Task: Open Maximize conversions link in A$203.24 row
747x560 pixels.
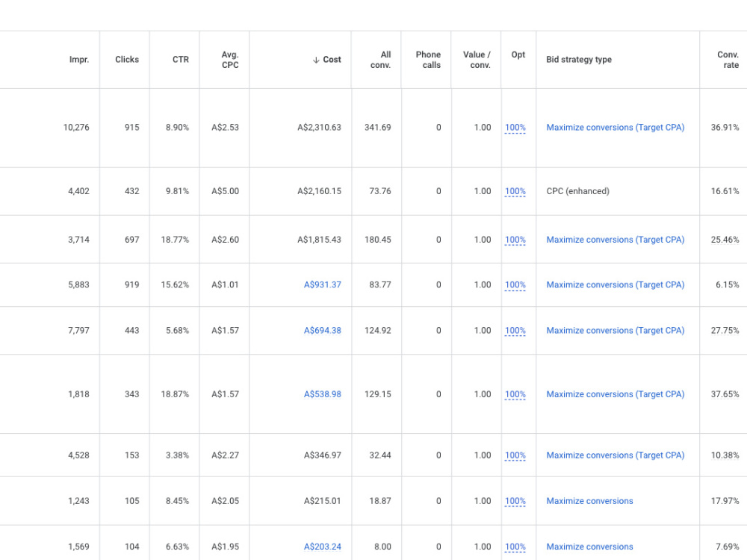Action: pos(589,547)
